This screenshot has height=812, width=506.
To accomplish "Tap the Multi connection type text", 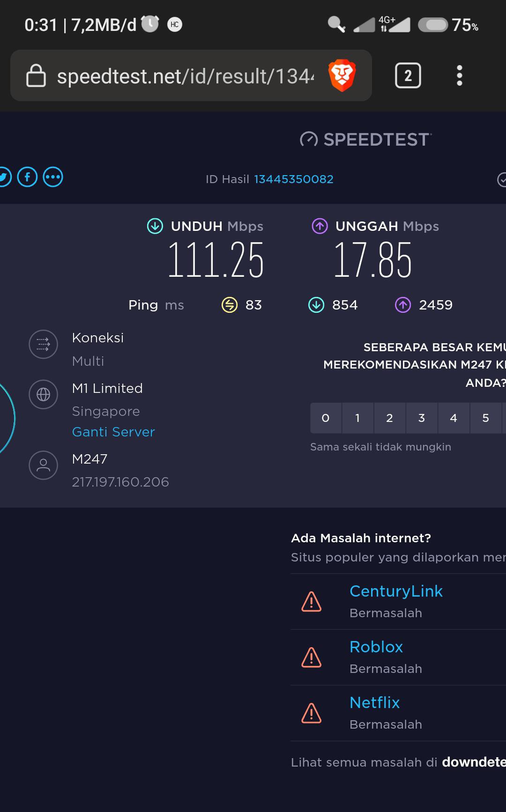I will [x=88, y=361].
